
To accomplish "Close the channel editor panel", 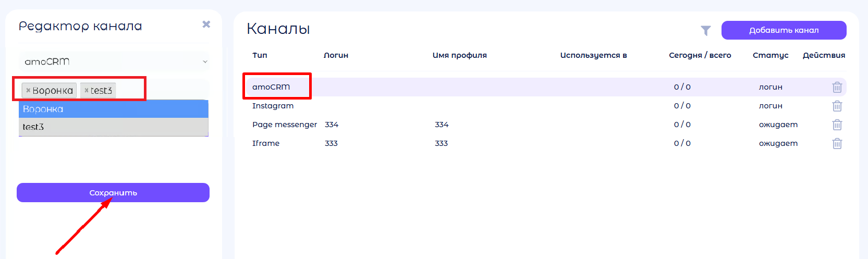I will [x=206, y=24].
